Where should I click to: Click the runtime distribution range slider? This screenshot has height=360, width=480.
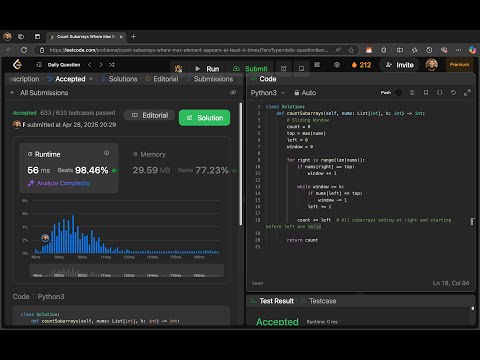point(127,271)
